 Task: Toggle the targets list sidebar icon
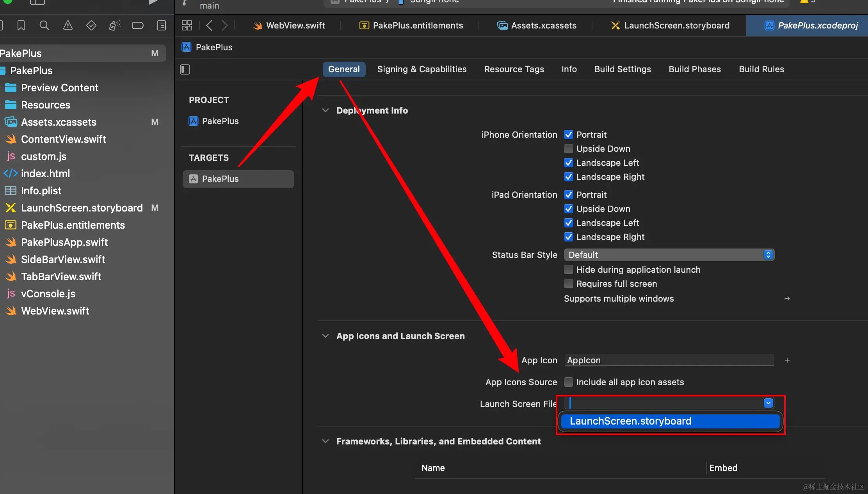coord(185,69)
